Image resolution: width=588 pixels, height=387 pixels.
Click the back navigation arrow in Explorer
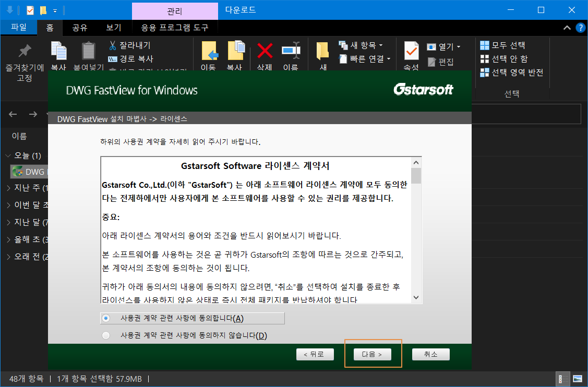pyautogui.click(x=13, y=114)
